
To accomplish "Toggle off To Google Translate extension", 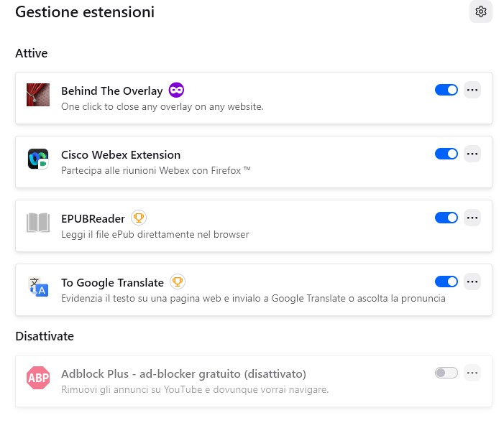I will 446,282.
